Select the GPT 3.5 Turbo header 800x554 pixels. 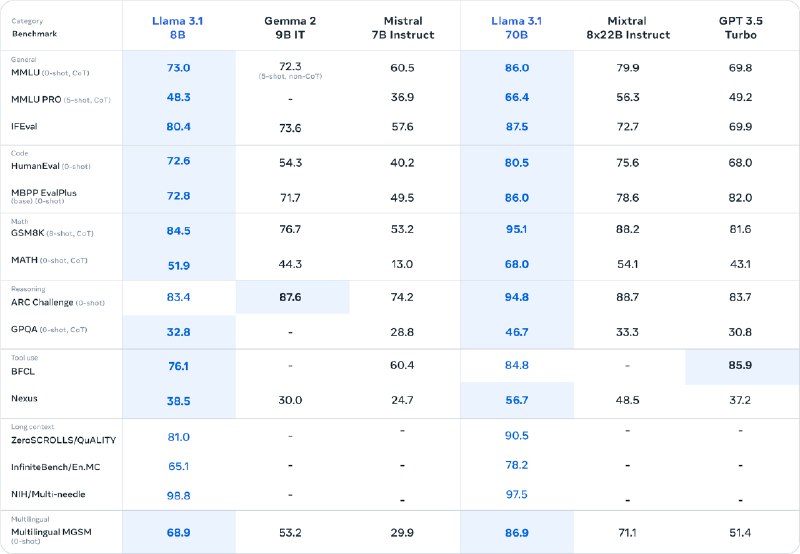point(740,28)
